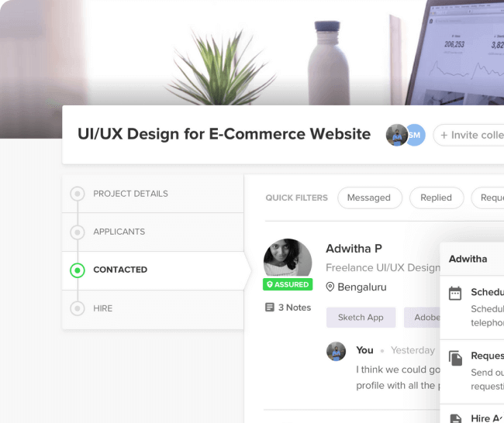Open the Applicants stage label
This screenshot has height=423, width=504.
119,232
